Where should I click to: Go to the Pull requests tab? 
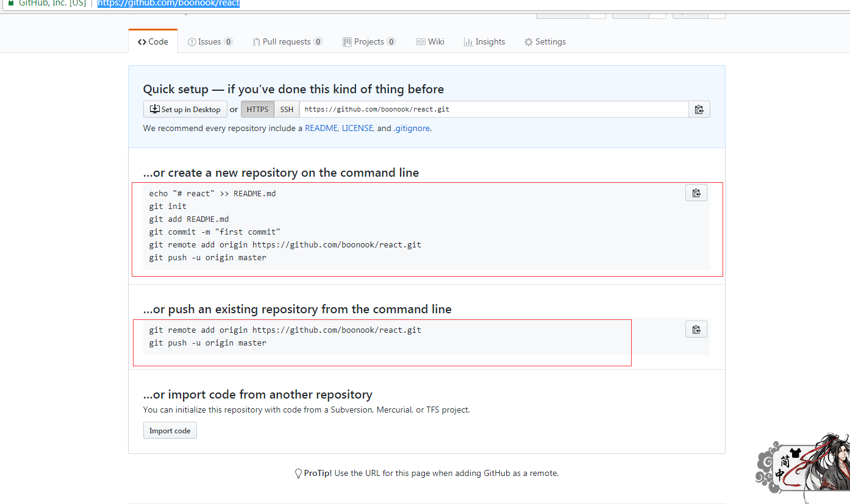pyautogui.click(x=287, y=42)
